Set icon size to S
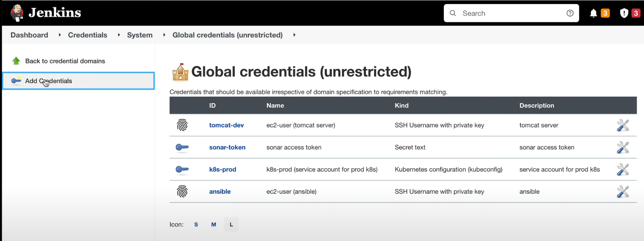 pos(196,225)
